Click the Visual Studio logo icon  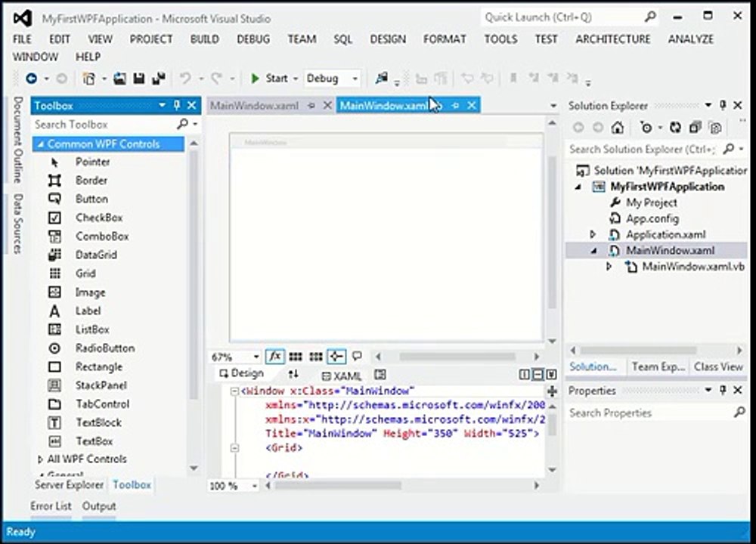pos(22,19)
